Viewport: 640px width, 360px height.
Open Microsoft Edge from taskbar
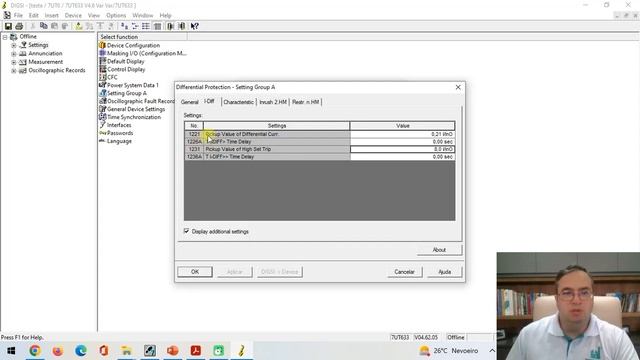(x=80, y=351)
